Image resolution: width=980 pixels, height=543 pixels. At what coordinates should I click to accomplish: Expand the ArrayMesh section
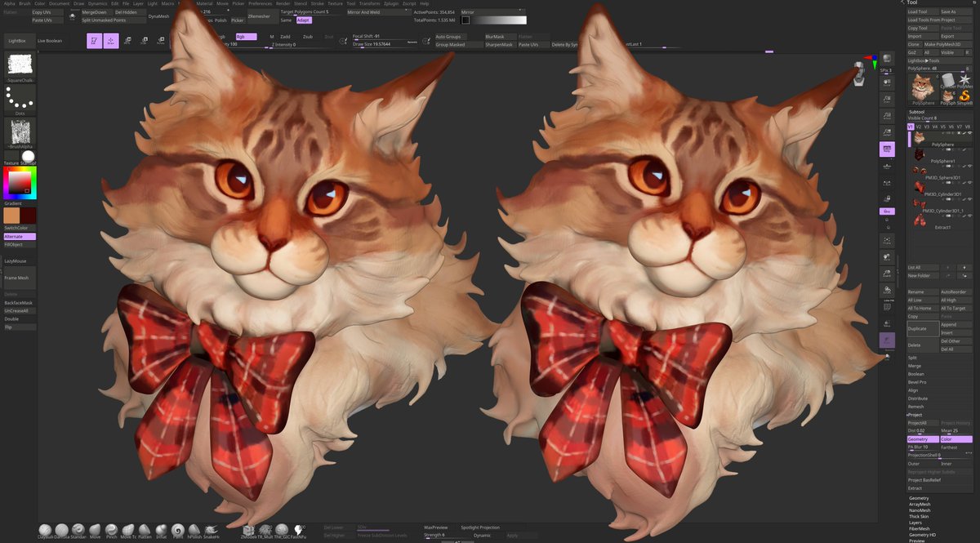click(920, 505)
